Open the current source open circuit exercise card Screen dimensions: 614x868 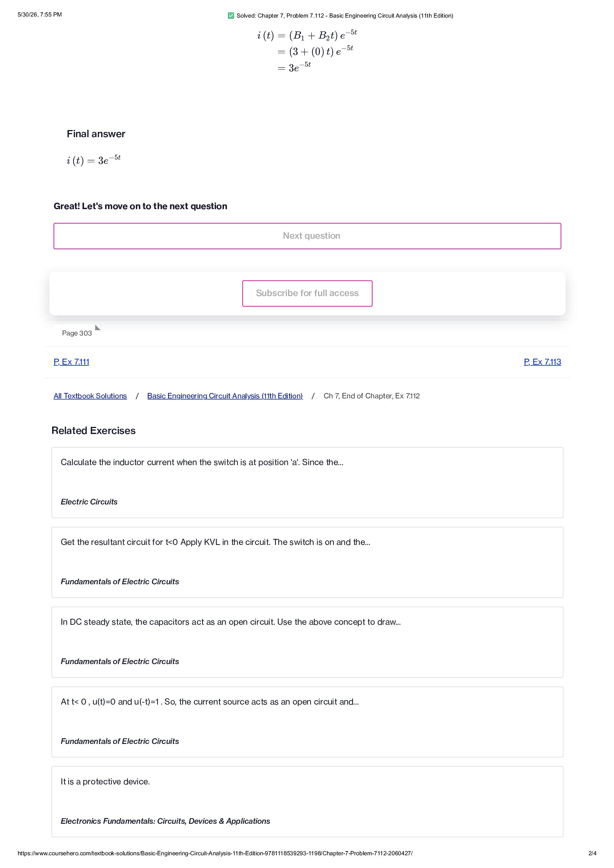point(307,722)
